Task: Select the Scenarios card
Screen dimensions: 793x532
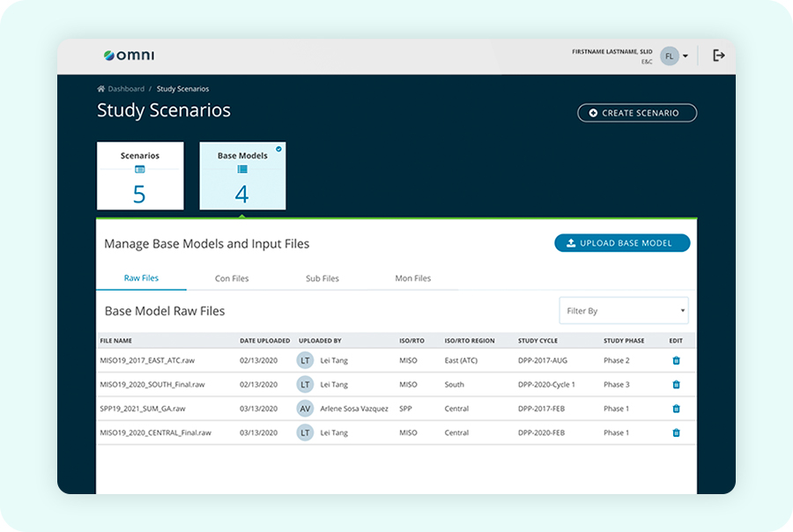Action: pyautogui.click(x=140, y=175)
